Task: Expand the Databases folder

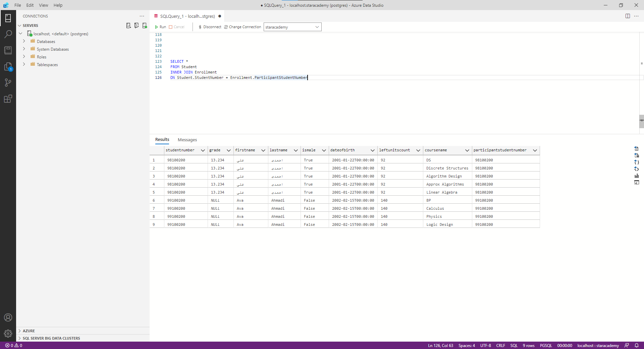Action: (x=24, y=41)
